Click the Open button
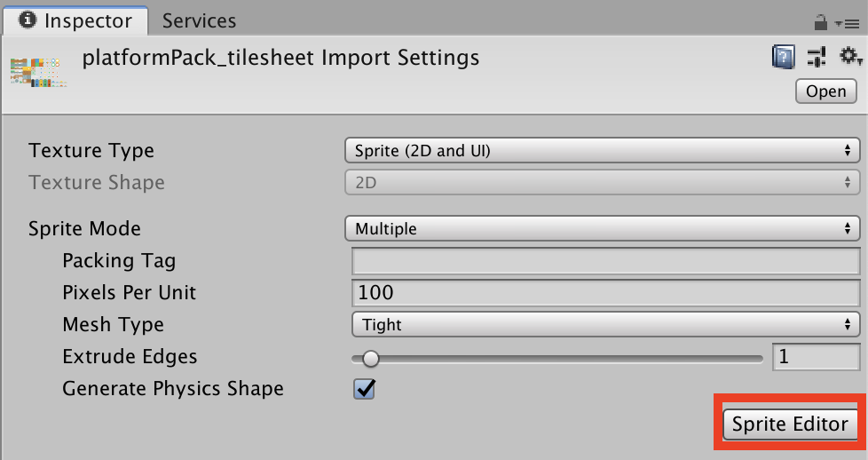 [825, 91]
